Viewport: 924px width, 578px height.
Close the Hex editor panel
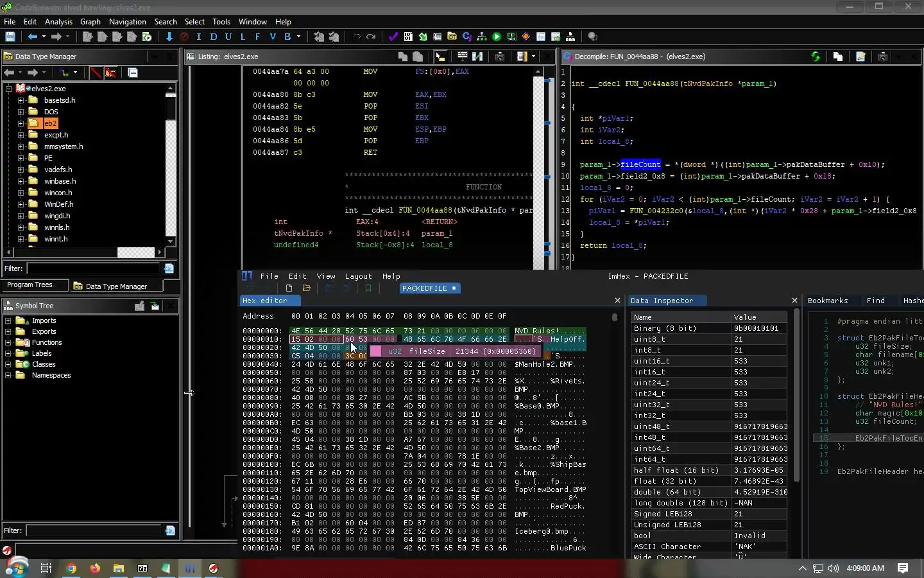(x=617, y=301)
